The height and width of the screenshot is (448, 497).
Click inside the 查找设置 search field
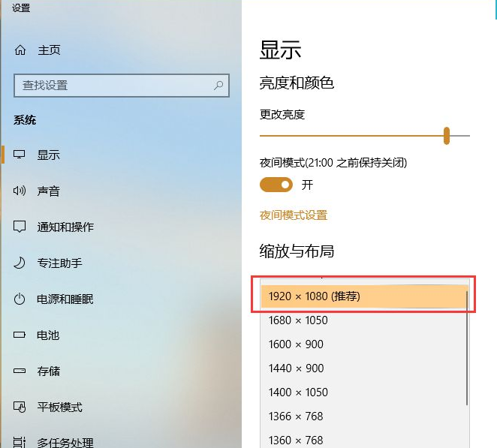(x=113, y=86)
